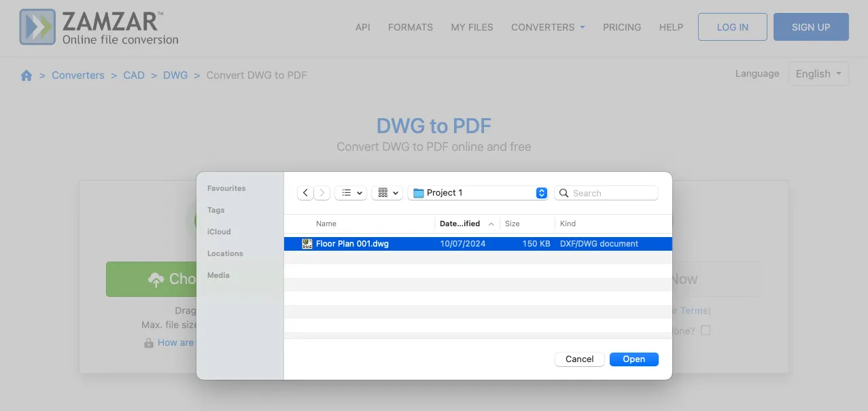Click the SIGN UP button
The height and width of the screenshot is (411, 868).
click(x=811, y=27)
